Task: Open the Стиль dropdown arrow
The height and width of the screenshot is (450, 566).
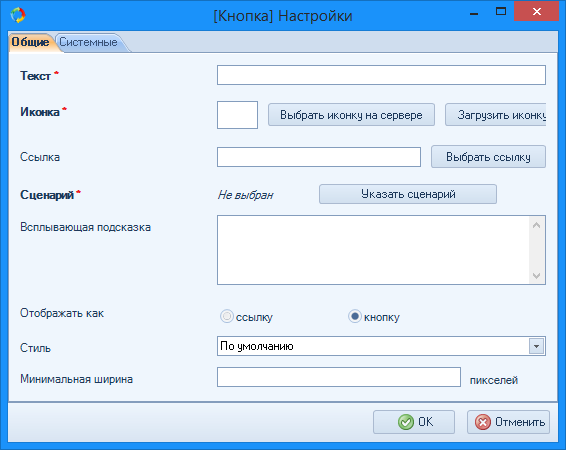Action: click(x=536, y=346)
